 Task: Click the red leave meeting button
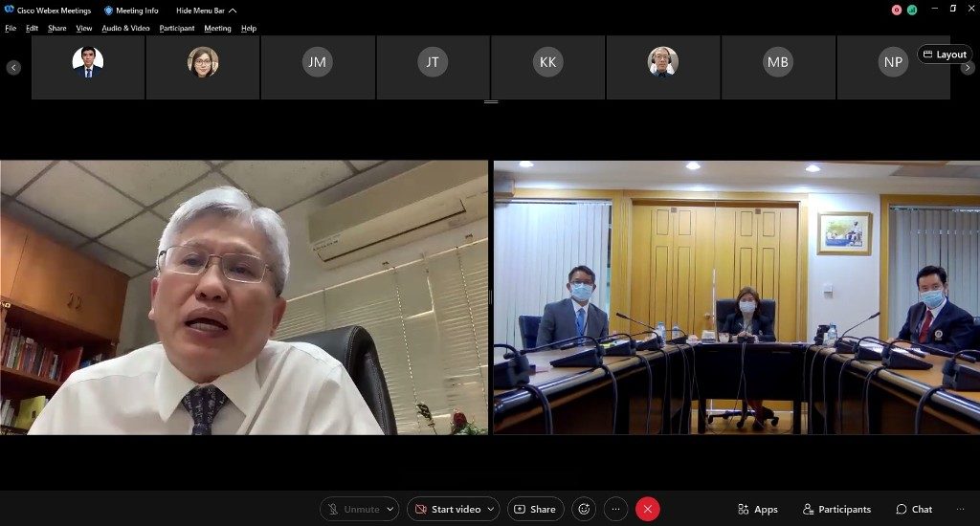click(648, 510)
